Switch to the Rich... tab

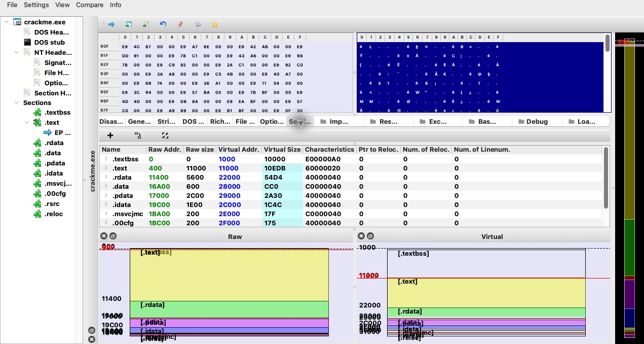[x=220, y=121]
